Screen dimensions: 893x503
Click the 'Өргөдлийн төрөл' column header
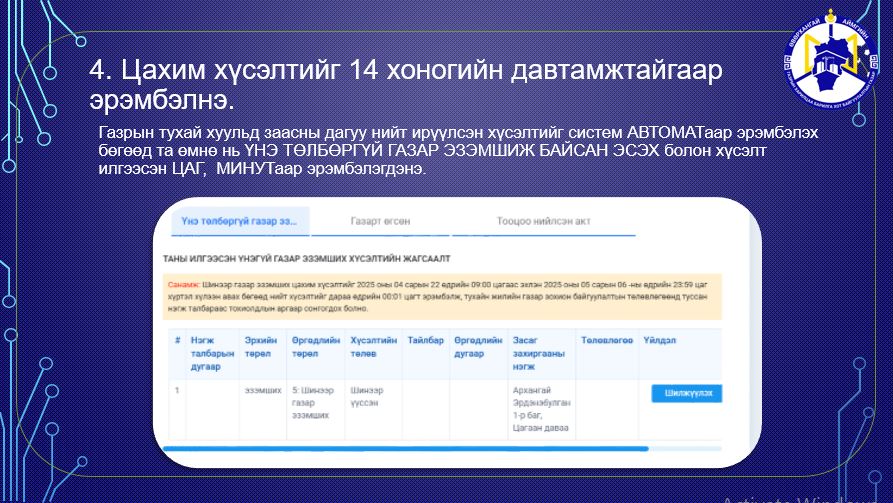311,346
